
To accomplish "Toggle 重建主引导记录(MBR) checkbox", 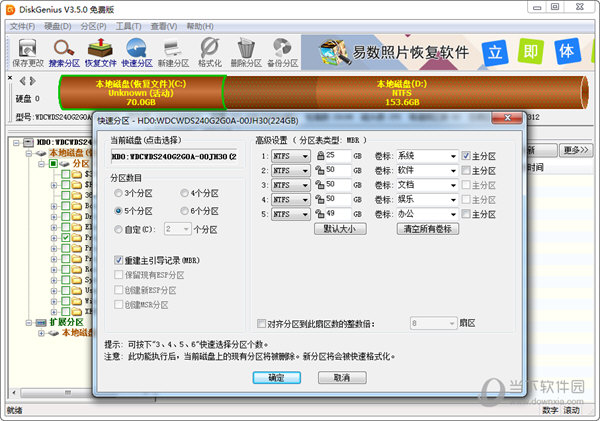I will (x=118, y=260).
